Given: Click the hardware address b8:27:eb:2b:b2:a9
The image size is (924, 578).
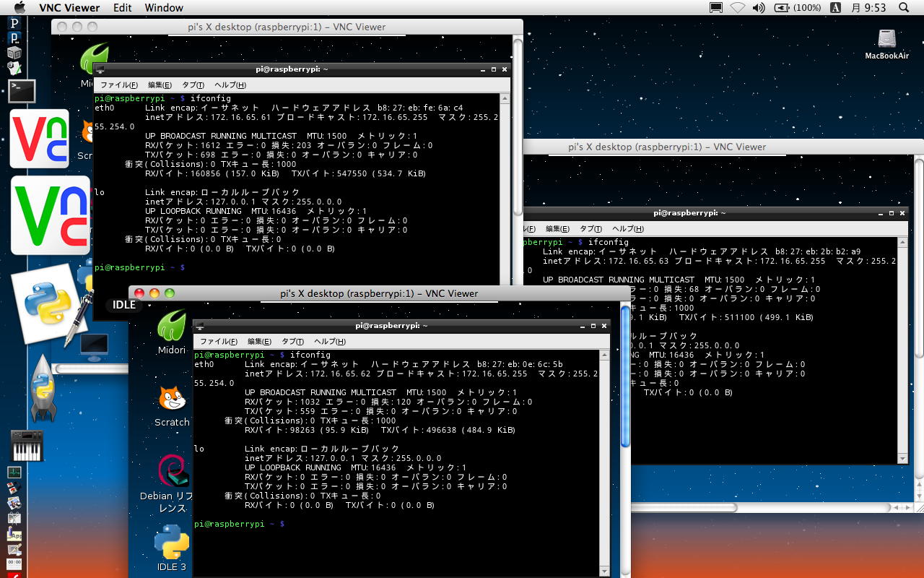Looking at the screenshot, I should click(818, 251).
